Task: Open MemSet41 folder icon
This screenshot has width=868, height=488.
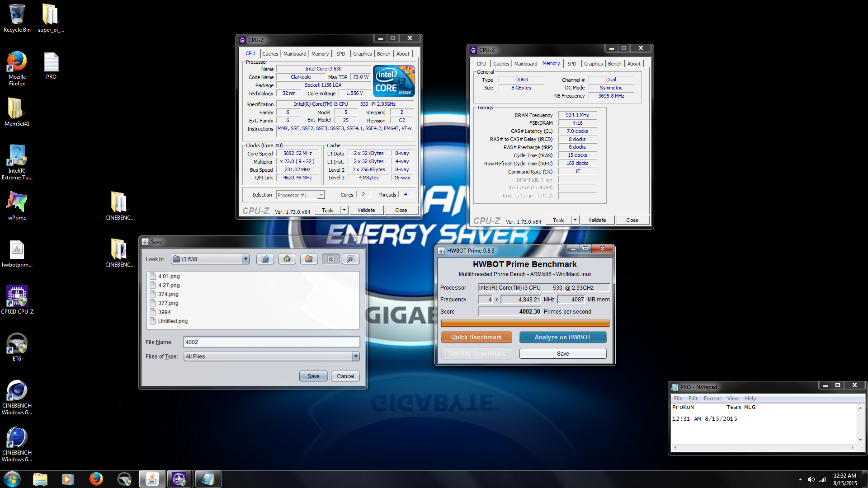Action: click(x=17, y=112)
